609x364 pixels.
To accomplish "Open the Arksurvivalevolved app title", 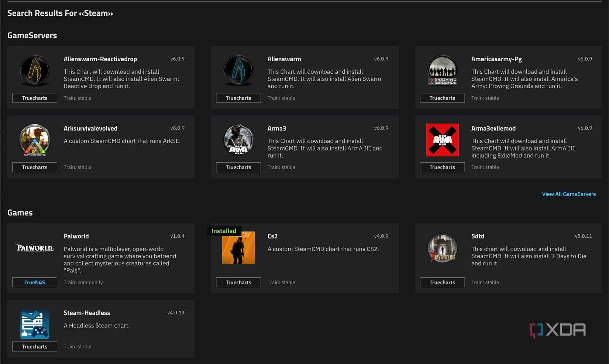I will coord(90,128).
